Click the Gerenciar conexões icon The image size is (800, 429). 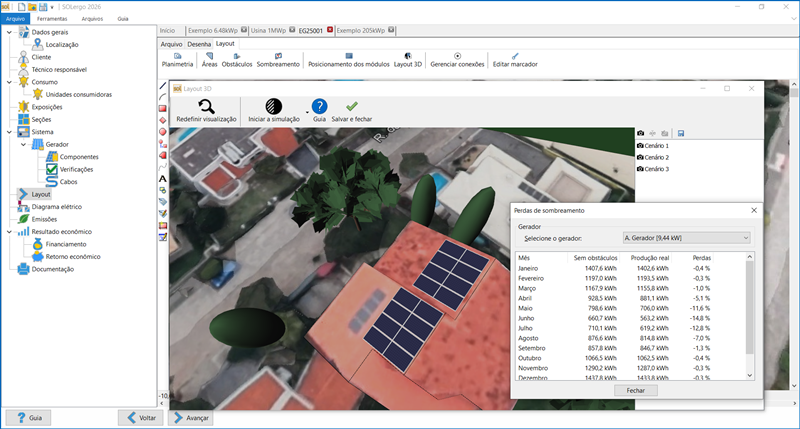pos(457,58)
